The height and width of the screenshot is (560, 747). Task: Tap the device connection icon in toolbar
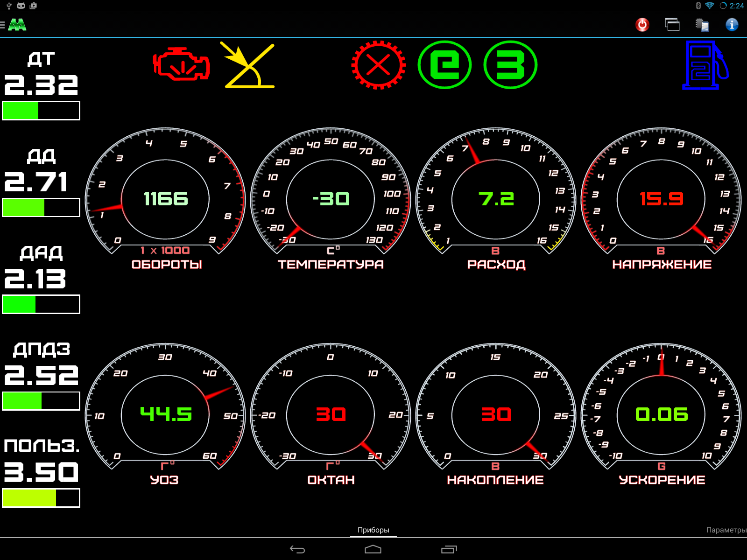pos(702,25)
